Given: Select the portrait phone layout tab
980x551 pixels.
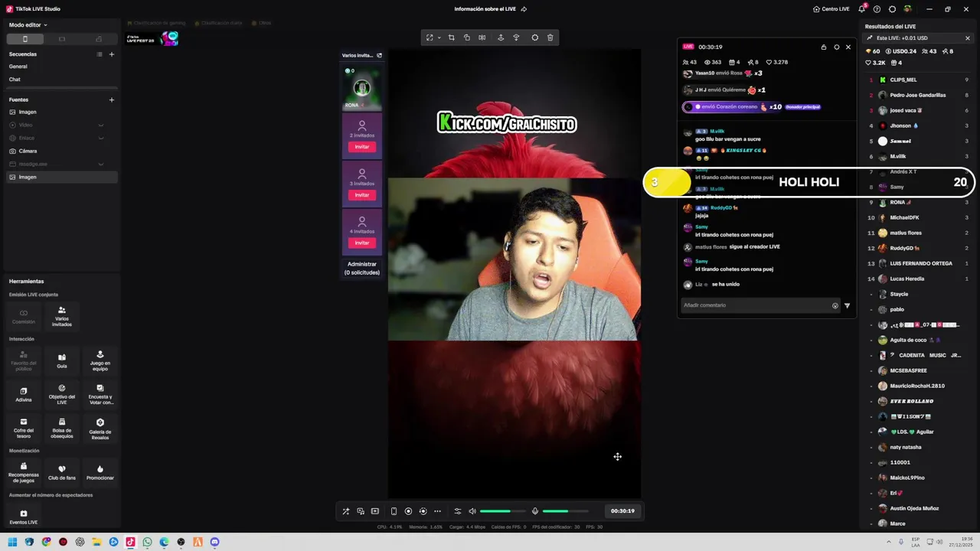Looking at the screenshot, I should pos(24,39).
